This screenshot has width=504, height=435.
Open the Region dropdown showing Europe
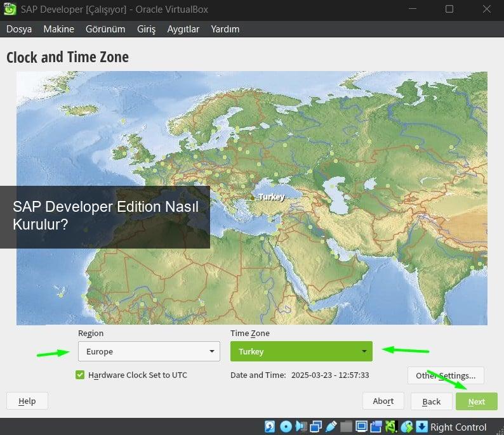[149, 351]
